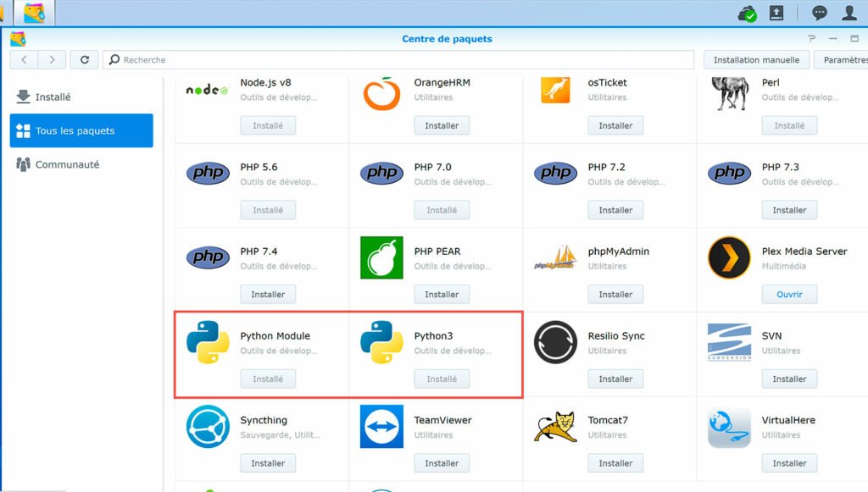Install PHP PEAR via Installer button
The image size is (868, 492).
click(x=442, y=294)
